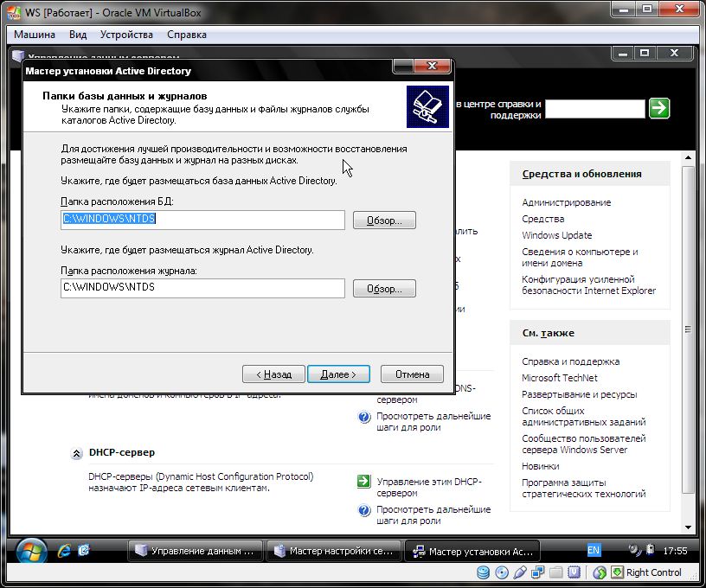Viewport: 706px width, 588px height.
Task: Click the VirtualBox network adapters status icon
Action: (537, 572)
